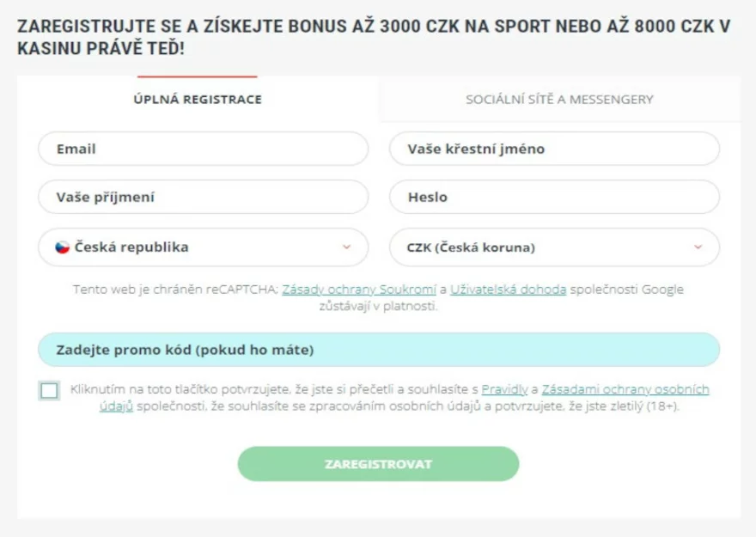Click the red chevron arrow beside Česká republika
The image size is (756, 537).
[x=346, y=247]
